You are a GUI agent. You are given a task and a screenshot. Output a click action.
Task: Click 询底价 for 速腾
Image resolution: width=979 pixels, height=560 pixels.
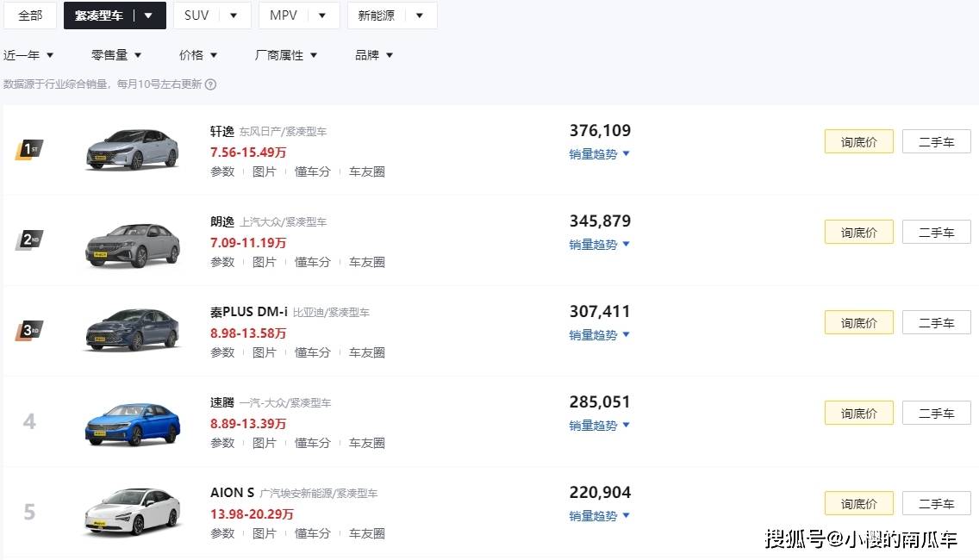858,414
